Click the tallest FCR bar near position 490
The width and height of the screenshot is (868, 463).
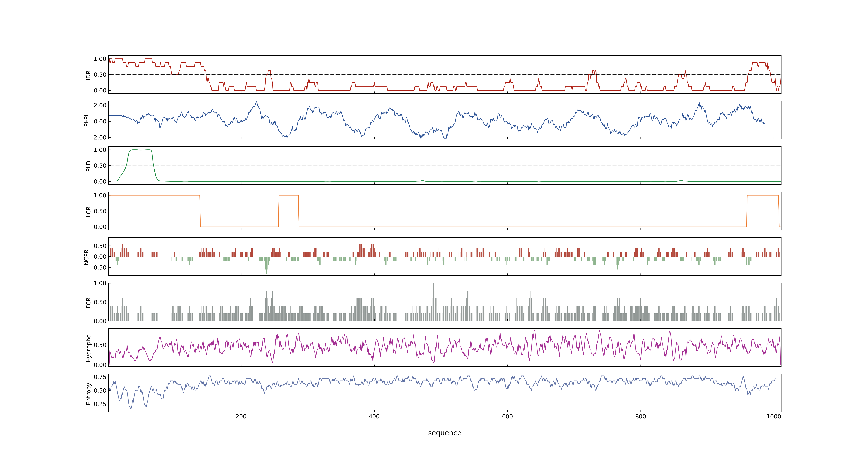click(434, 302)
